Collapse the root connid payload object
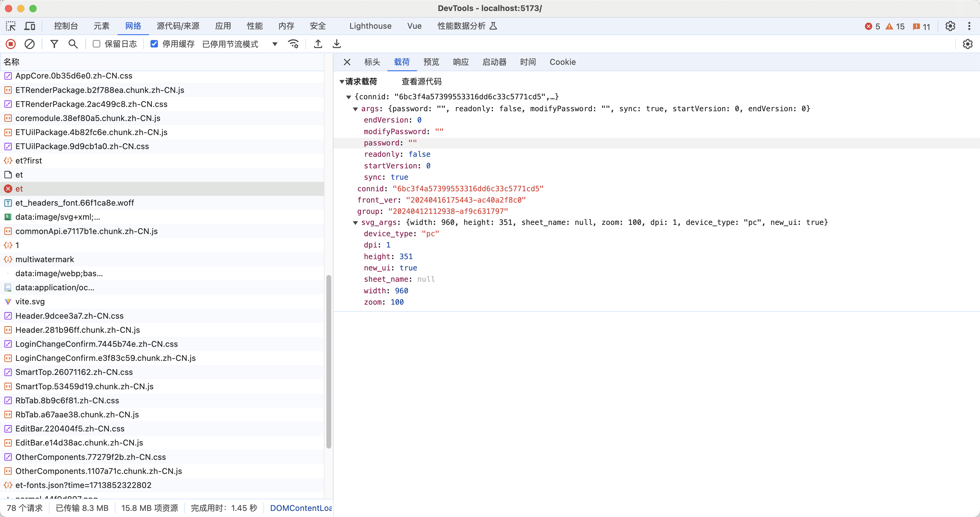 (x=348, y=97)
